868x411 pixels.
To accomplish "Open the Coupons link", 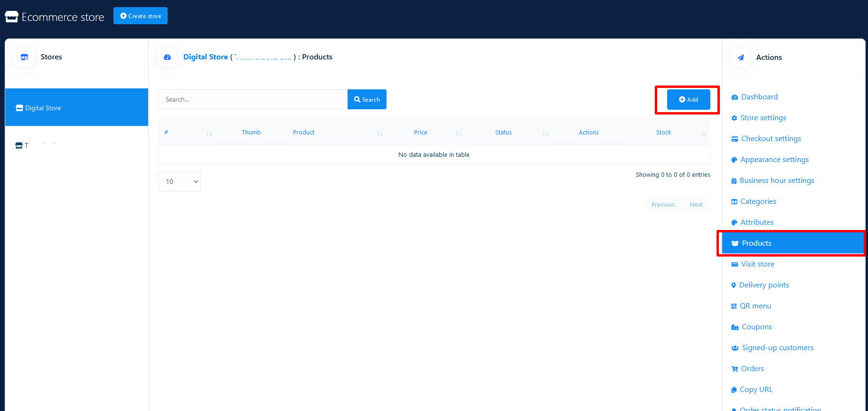I will 756,327.
